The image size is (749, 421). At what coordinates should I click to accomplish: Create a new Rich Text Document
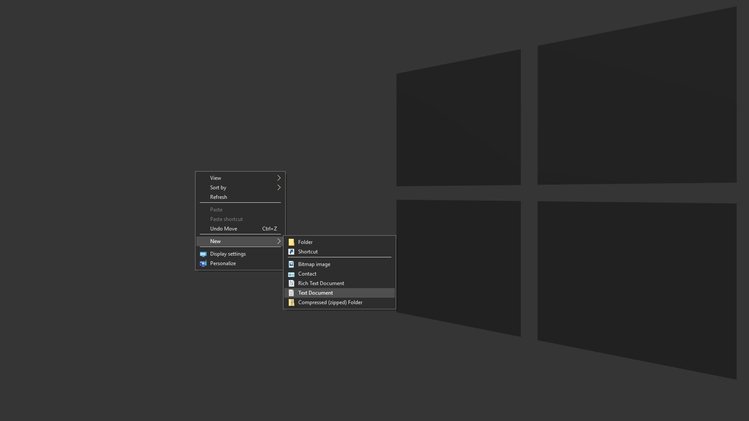click(x=340, y=283)
